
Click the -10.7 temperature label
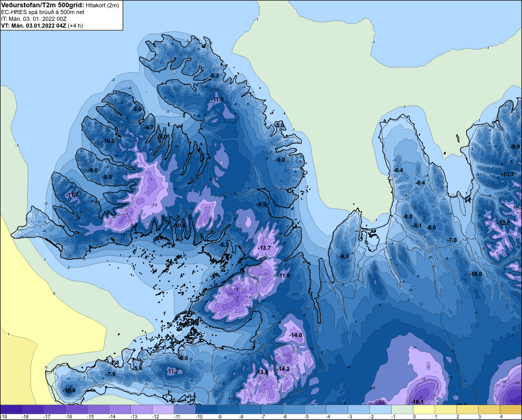[x=508, y=174]
